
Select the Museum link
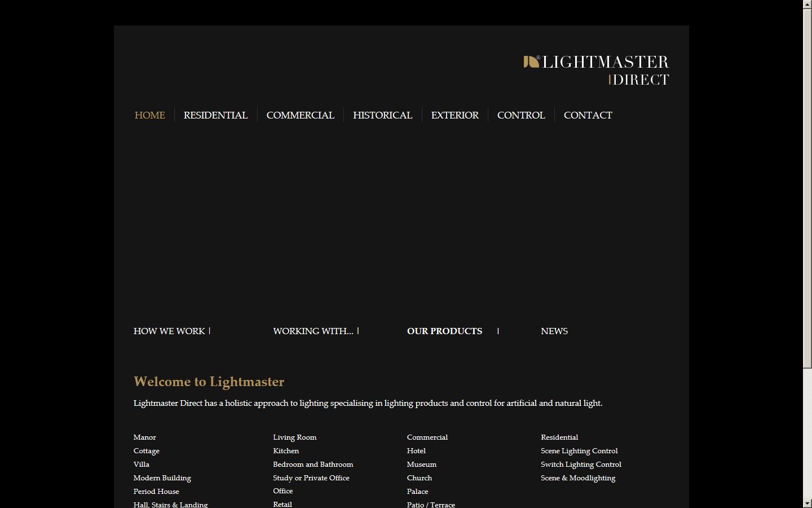(421, 464)
